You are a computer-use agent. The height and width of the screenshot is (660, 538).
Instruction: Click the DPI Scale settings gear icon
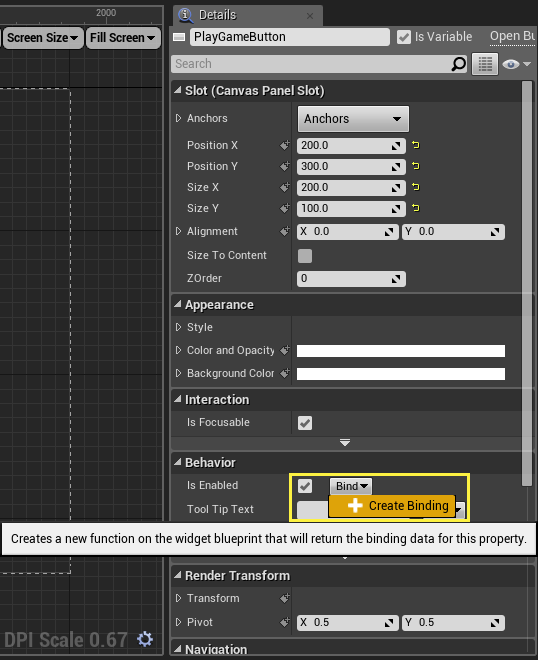tap(145, 639)
